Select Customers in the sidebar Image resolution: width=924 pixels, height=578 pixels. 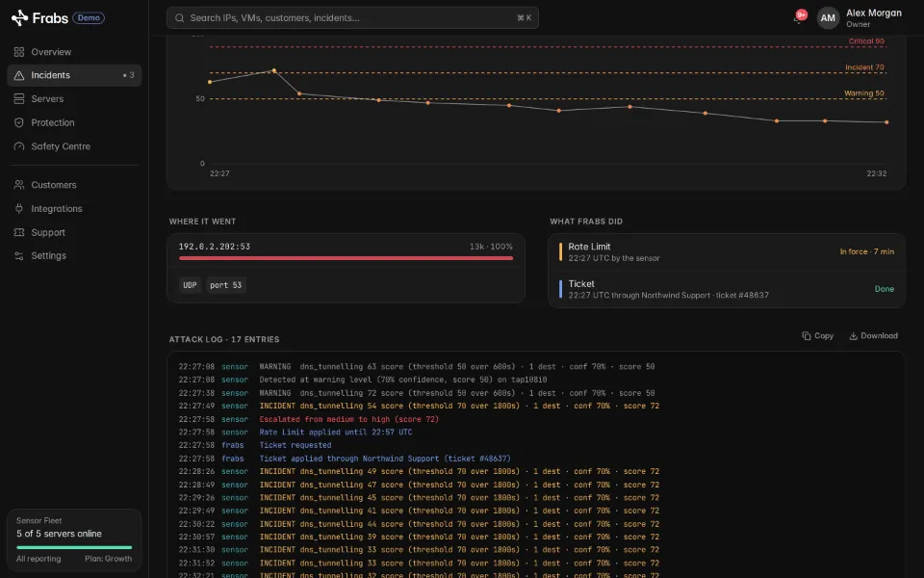tap(74, 185)
